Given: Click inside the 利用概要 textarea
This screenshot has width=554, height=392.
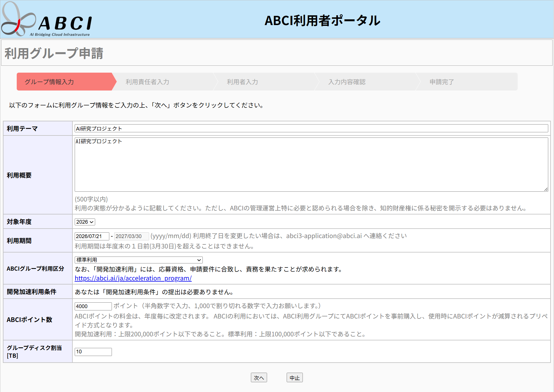Looking at the screenshot, I should pyautogui.click(x=311, y=165).
